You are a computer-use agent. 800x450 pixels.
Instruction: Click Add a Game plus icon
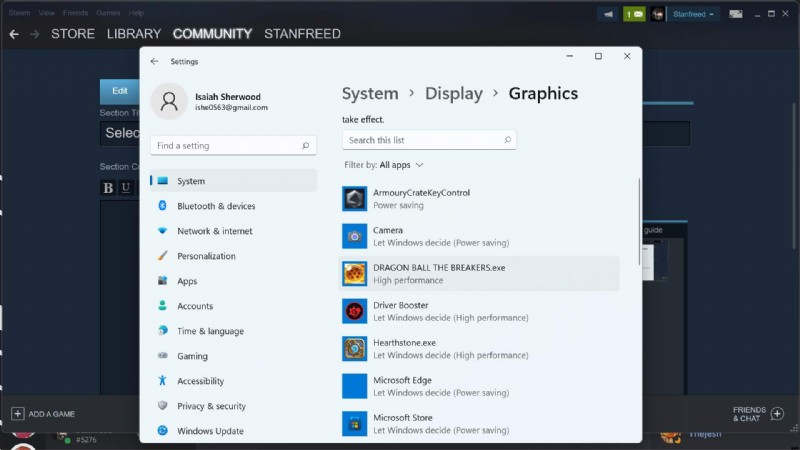click(17, 413)
